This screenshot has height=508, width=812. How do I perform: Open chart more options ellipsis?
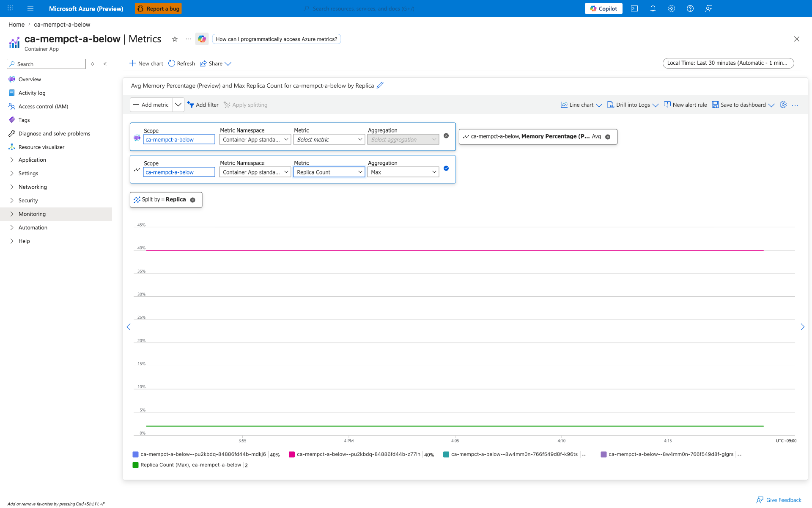click(795, 105)
